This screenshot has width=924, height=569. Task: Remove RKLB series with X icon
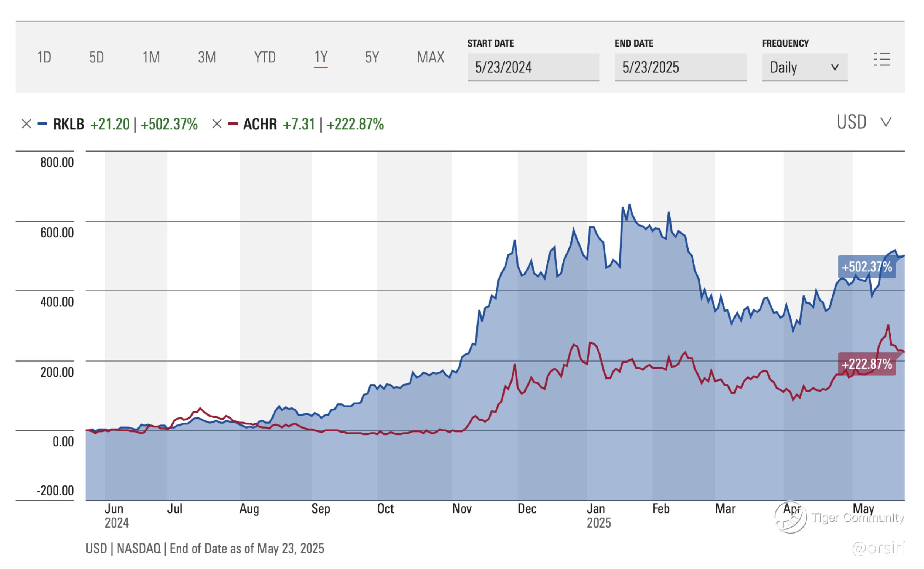(26, 124)
